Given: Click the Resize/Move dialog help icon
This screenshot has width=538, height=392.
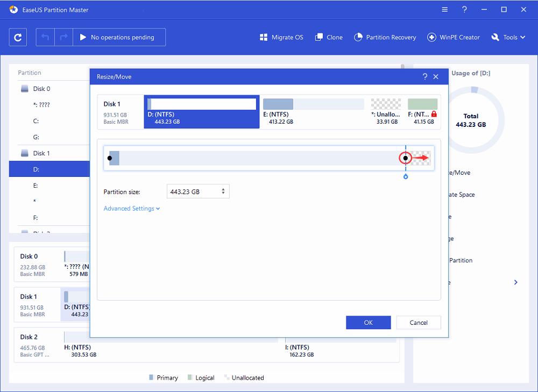Looking at the screenshot, I should (425, 77).
